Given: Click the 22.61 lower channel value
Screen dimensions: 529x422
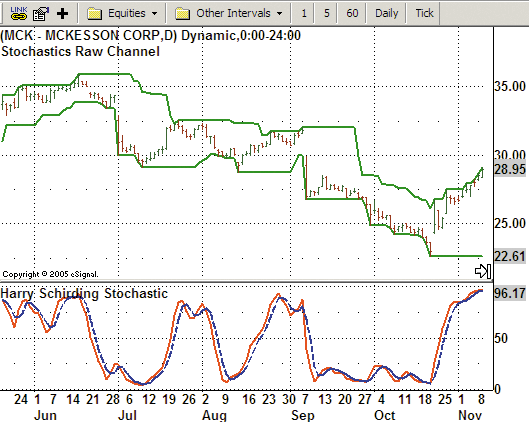Looking at the screenshot, I should [510, 256].
